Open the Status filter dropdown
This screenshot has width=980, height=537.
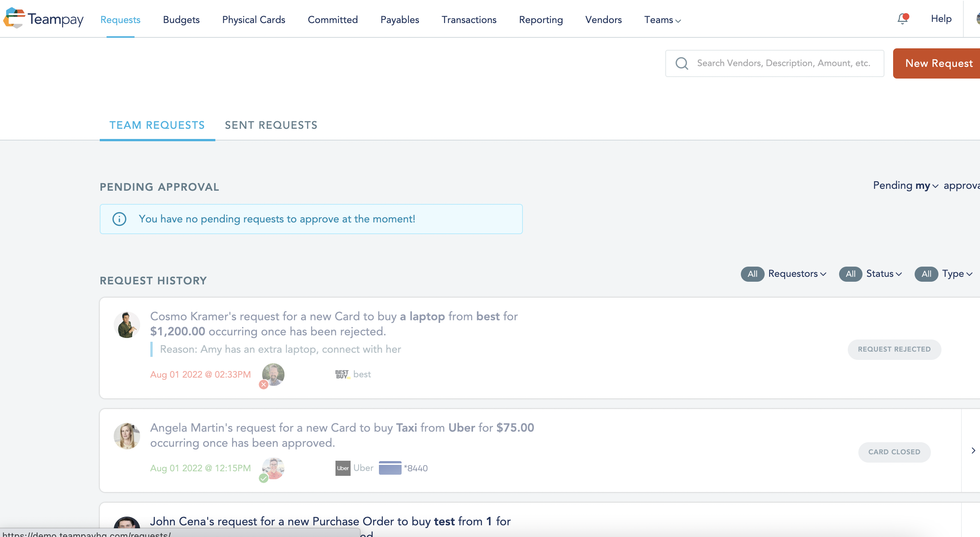[x=884, y=274]
